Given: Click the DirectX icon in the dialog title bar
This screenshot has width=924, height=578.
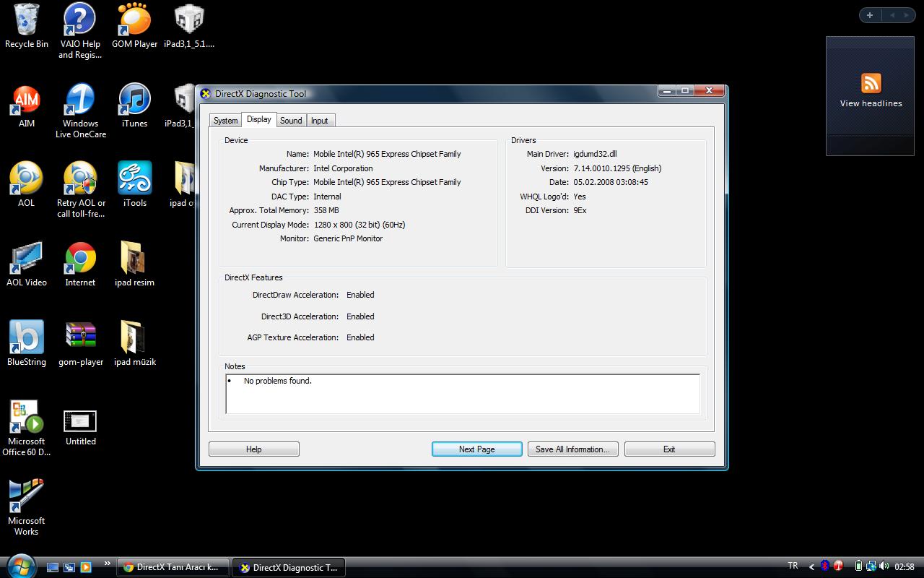Looking at the screenshot, I should pyautogui.click(x=206, y=94).
